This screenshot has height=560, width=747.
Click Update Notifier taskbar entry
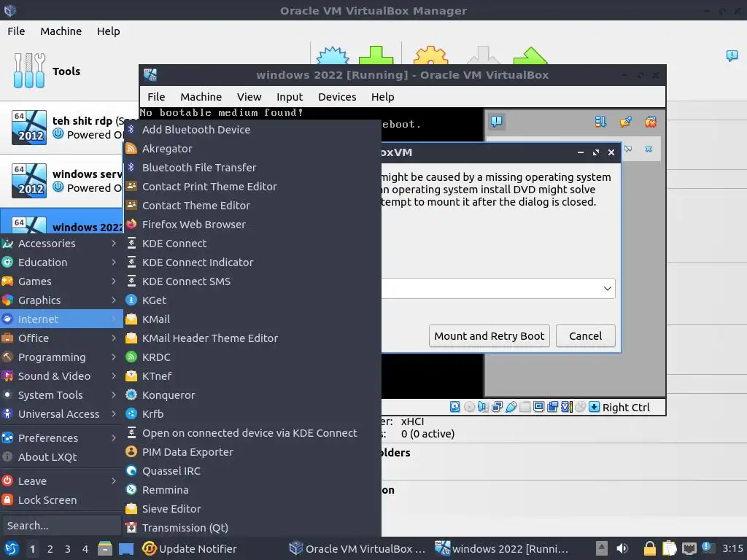pos(190,548)
